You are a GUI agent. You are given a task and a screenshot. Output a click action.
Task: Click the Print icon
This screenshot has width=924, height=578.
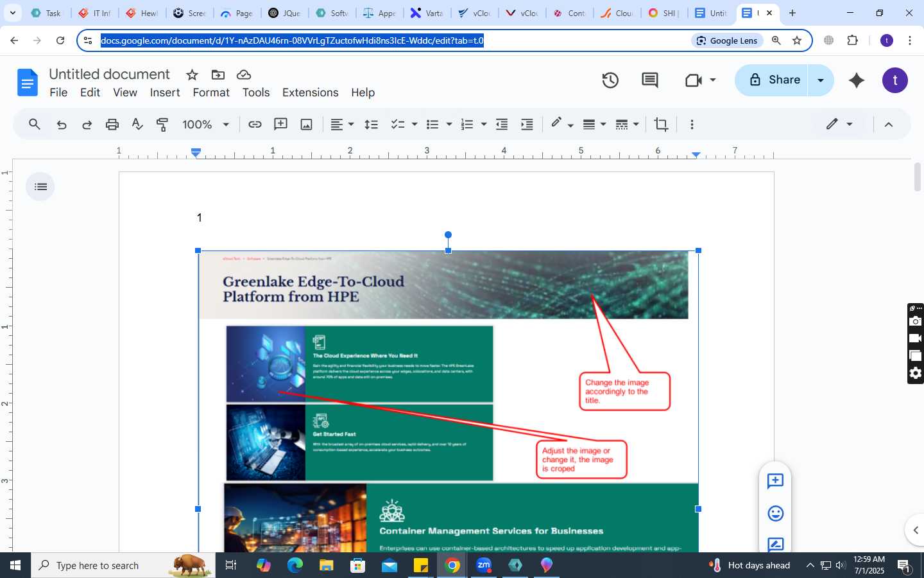coord(112,125)
